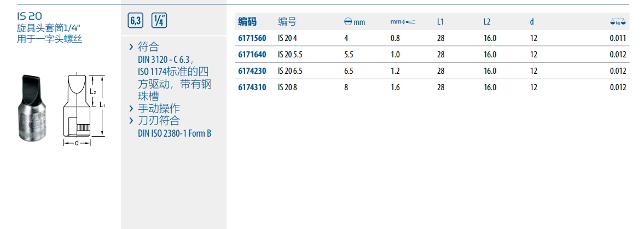Click the L2 column header
This screenshot has height=229, width=644.
click(x=486, y=22)
